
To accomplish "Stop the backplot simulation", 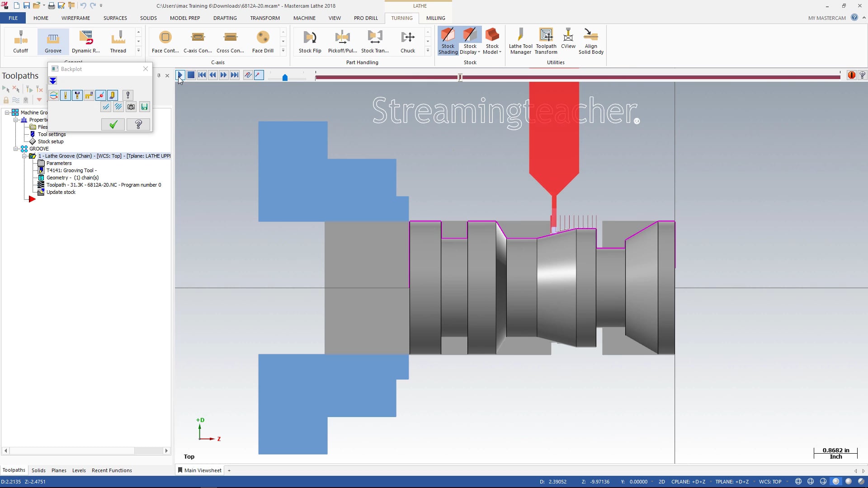I will coord(191,75).
